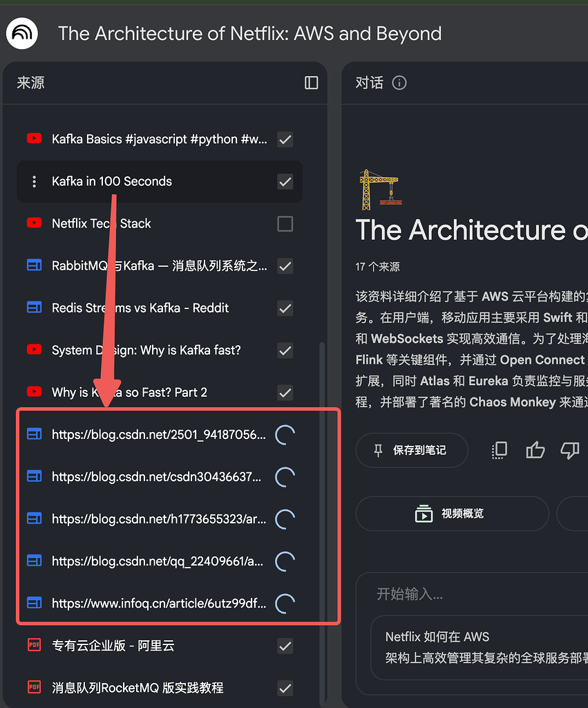Open source 消息队列RocketMQ 版实践教程
The image size is (588, 708).
137,688
